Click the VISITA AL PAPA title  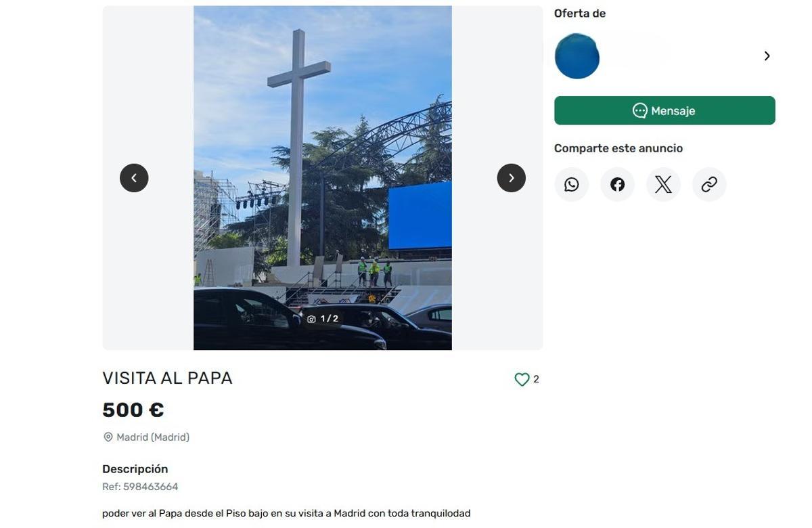[167, 378]
